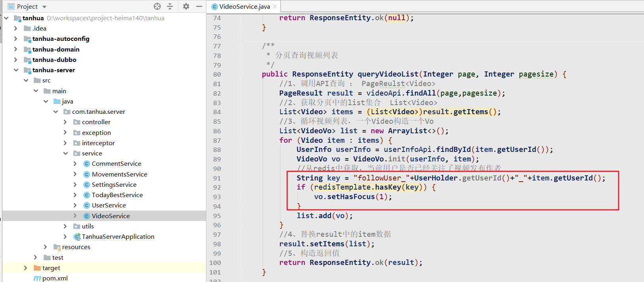This screenshot has width=644, height=282.
Task: Collapse the java source folder arrow
Action: pos(46,101)
